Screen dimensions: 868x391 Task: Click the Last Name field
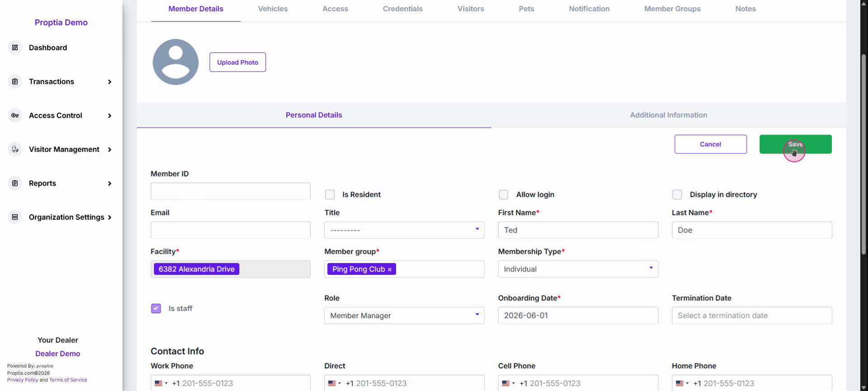(752, 230)
